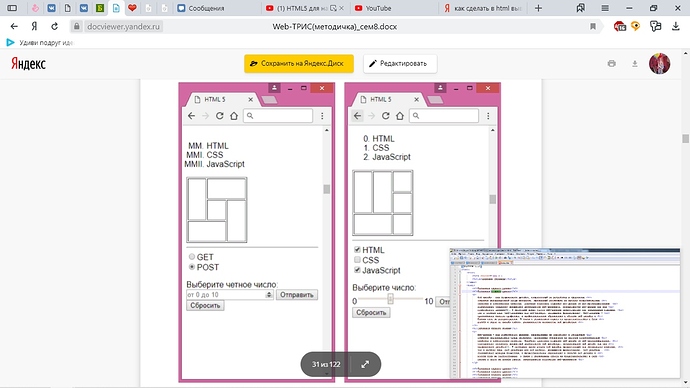
Task: Uncheck the JavaScript checkbox
Action: click(357, 270)
